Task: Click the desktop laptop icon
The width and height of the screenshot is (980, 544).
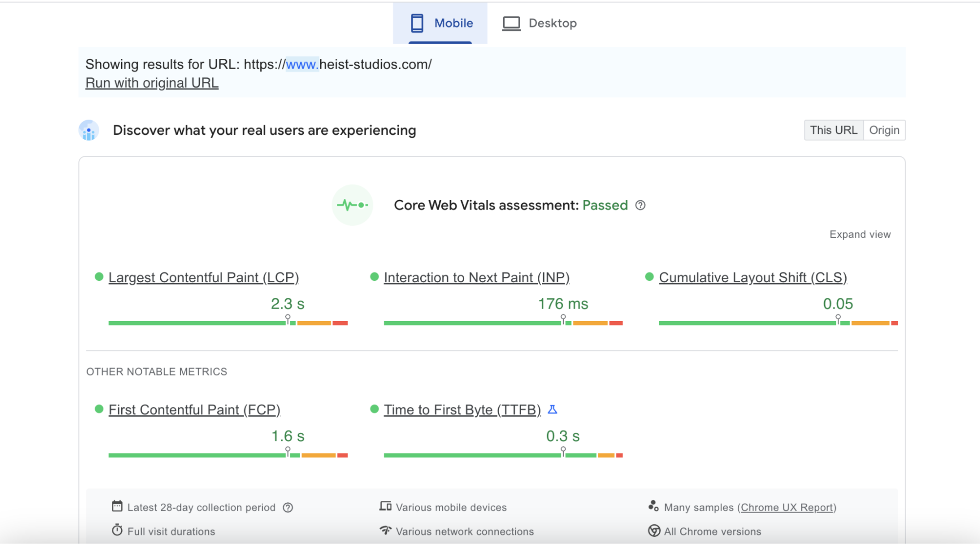Action: 511,23
